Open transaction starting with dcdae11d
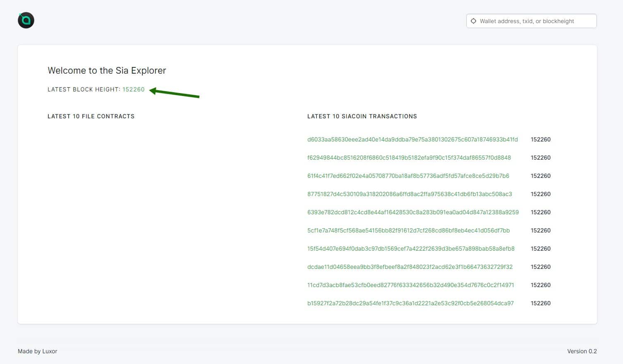 click(x=410, y=267)
